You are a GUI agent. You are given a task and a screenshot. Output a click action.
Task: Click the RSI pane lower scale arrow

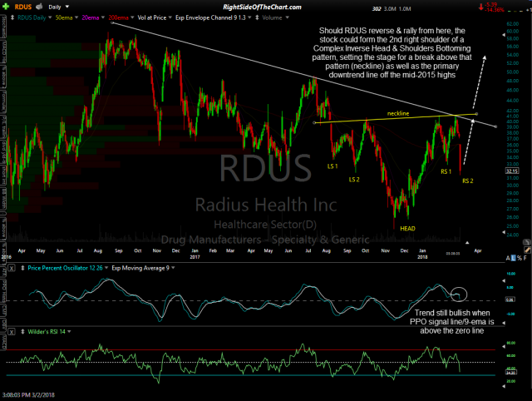(504, 386)
